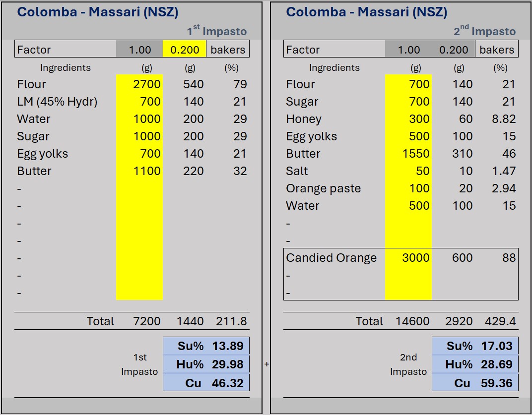
Task: Click the Flour 2700 gram cell
Action: click(x=140, y=84)
